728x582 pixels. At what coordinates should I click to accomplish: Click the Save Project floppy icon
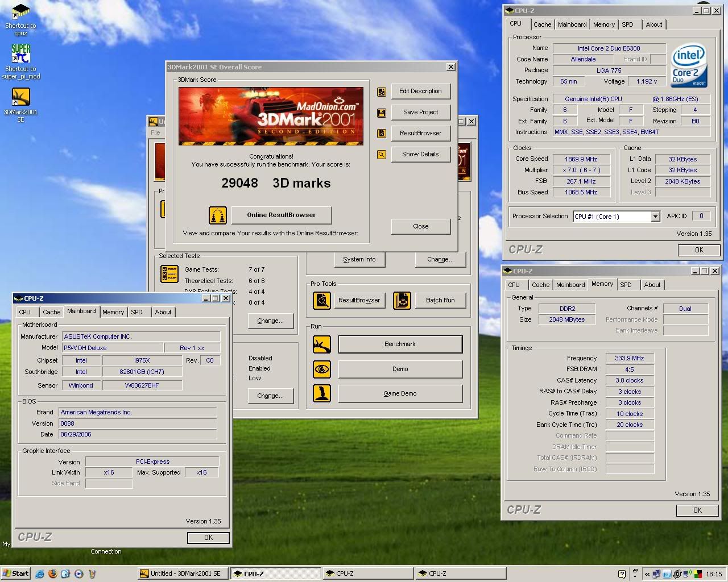382,113
